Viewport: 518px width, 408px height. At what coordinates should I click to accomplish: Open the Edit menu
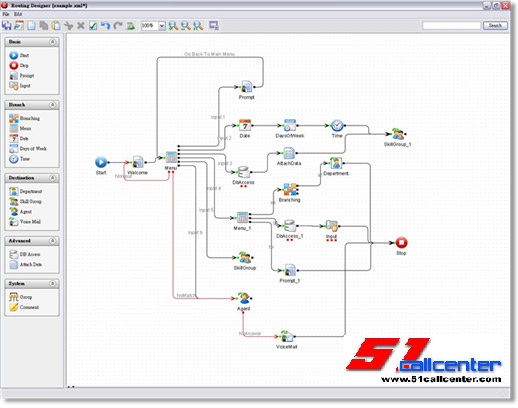click(18, 14)
